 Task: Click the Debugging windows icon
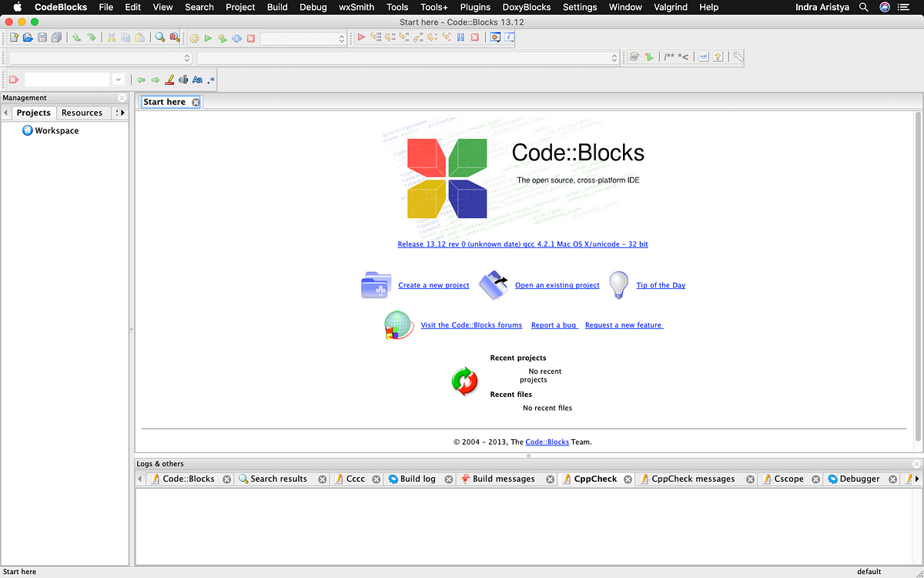coord(496,37)
